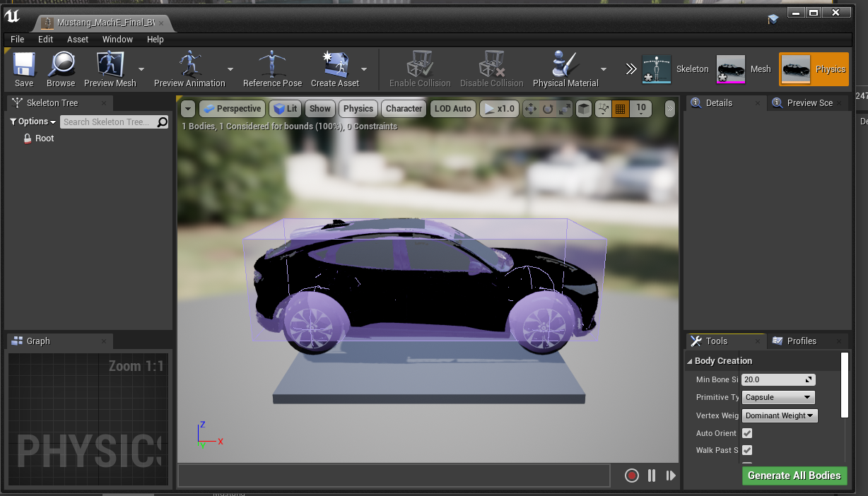Open the Create Asset dropdown arrow
Viewport: 868px width, 496px height.
tap(364, 69)
